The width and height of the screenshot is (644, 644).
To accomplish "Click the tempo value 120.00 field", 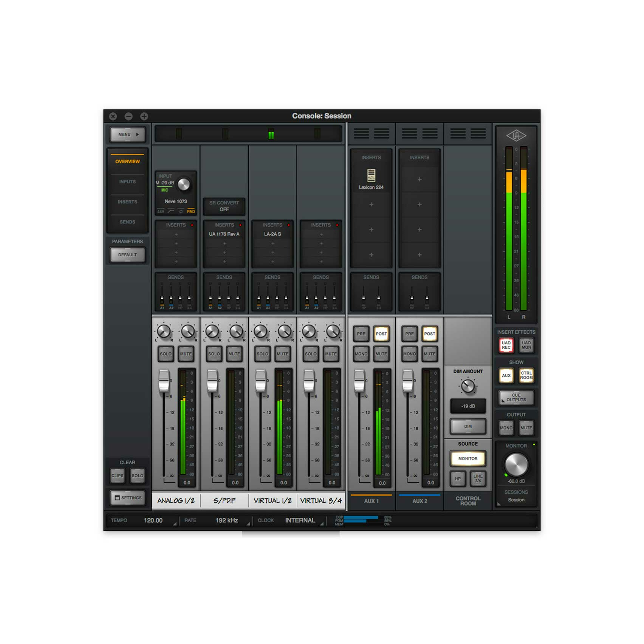I will click(x=153, y=520).
